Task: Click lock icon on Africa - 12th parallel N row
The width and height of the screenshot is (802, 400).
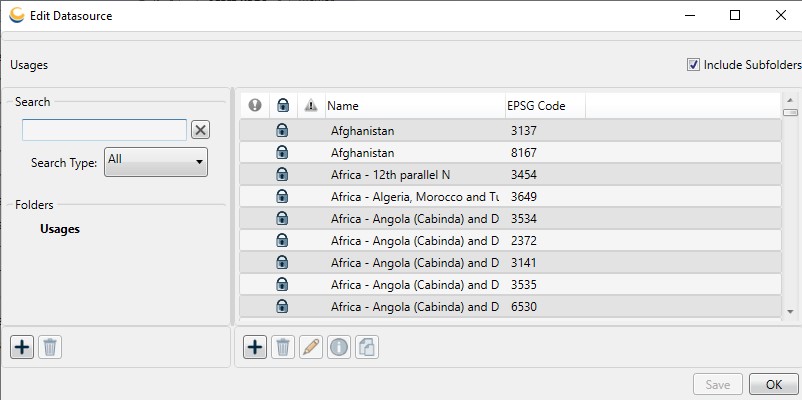Action: 282,175
